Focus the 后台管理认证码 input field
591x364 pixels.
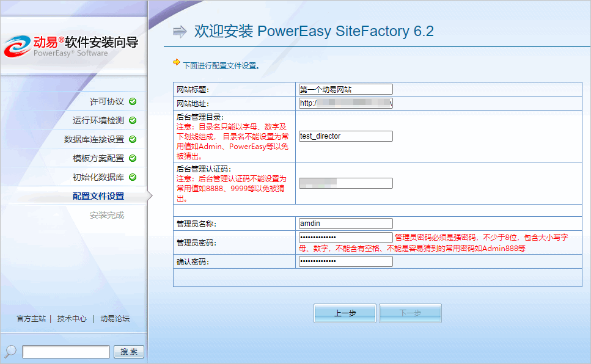coord(346,183)
